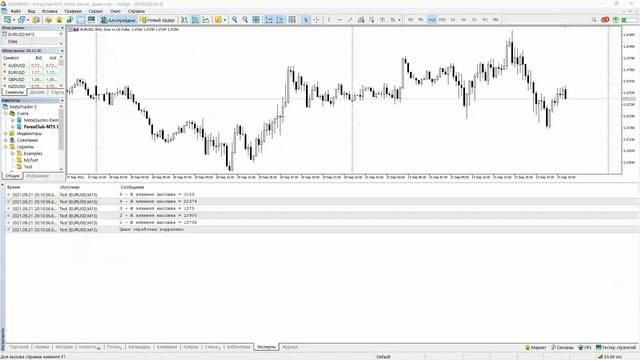Open the Вид menu
The image size is (640, 360).
(x=31, y=11)
